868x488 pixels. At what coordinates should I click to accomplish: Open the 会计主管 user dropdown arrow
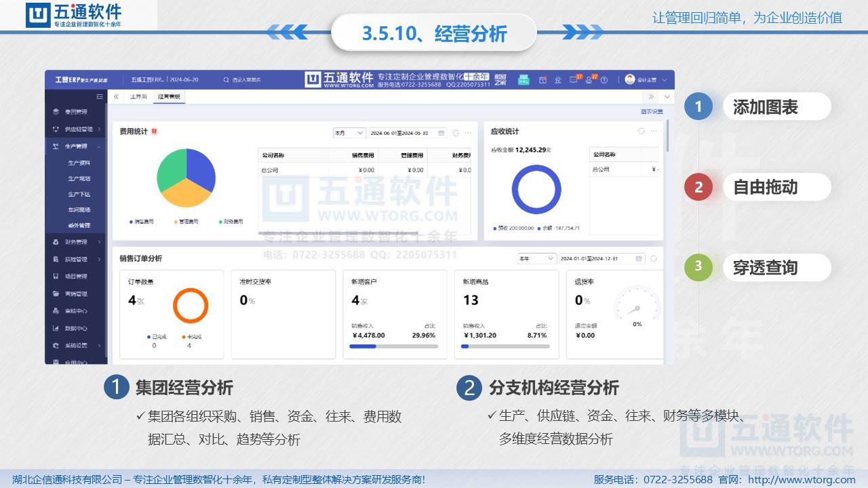(664, 80)
